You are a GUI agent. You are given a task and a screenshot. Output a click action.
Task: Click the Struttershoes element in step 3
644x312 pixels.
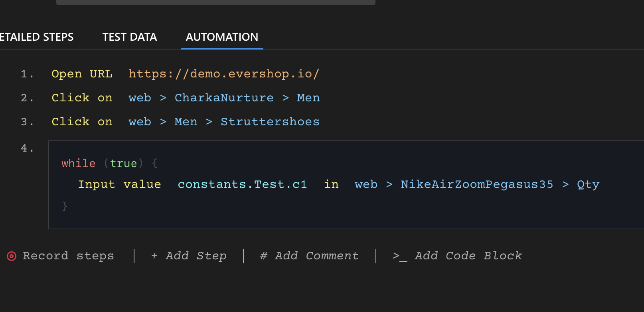pyautogui.click(x=270, y=122)
